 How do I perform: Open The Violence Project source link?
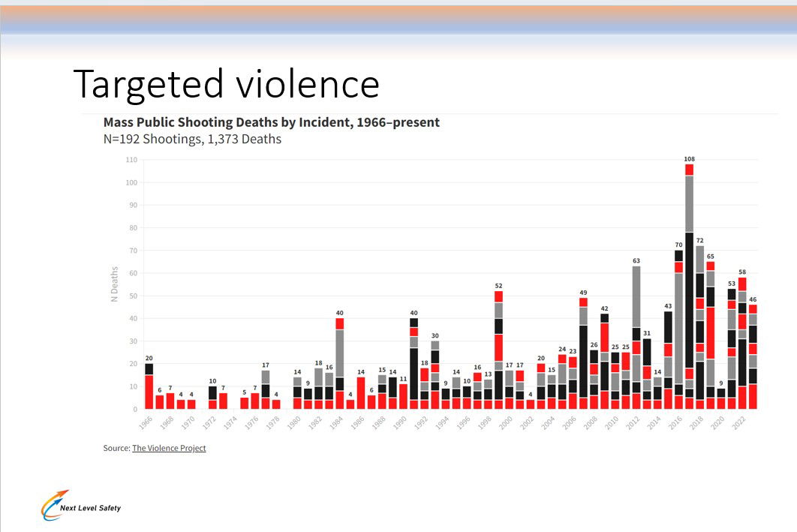click(169, 448)
